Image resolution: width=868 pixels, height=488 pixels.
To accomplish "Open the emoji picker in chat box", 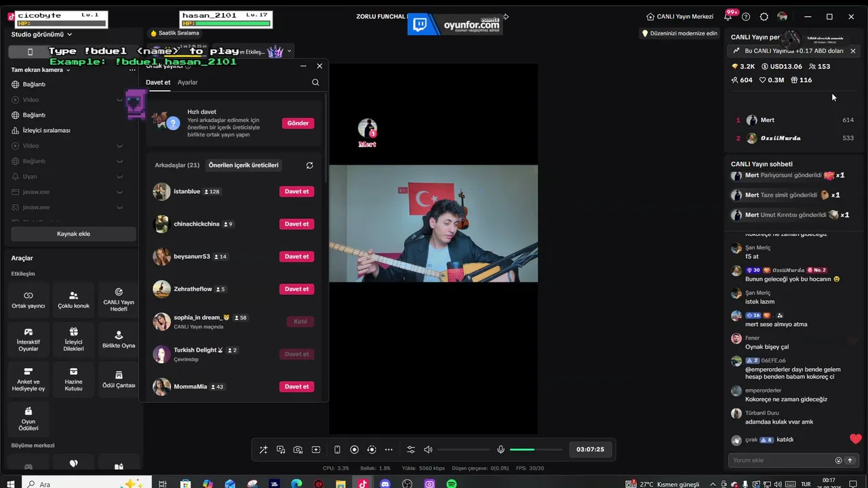I will point(838,460).
